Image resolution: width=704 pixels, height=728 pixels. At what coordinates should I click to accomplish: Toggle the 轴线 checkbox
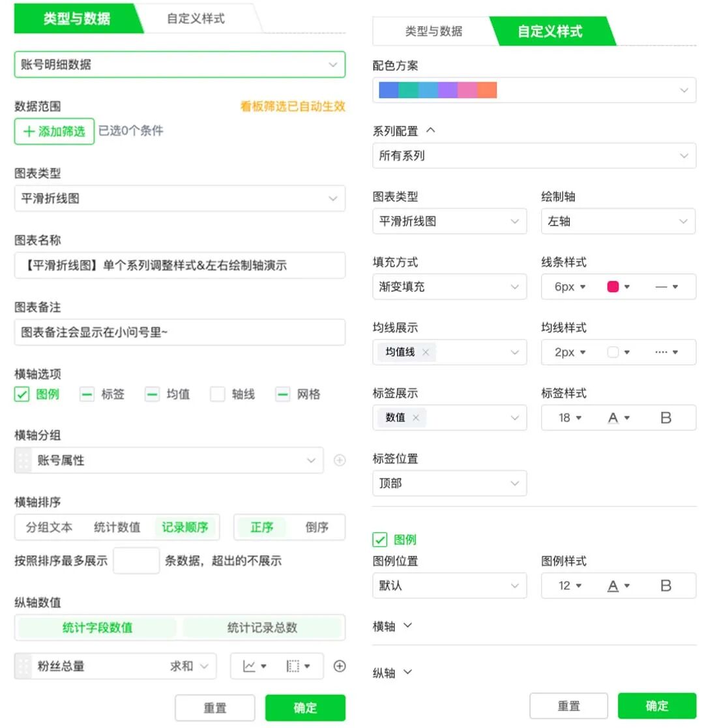click(217, 394)
